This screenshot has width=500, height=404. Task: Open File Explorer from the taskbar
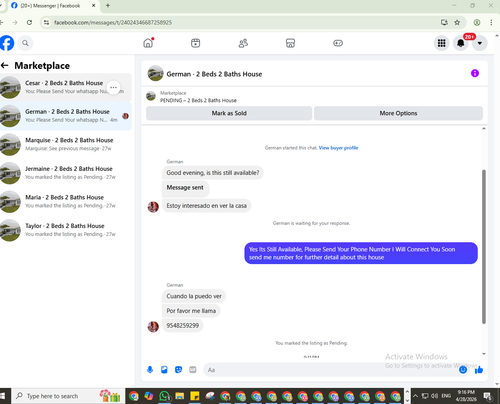(180, 396)
